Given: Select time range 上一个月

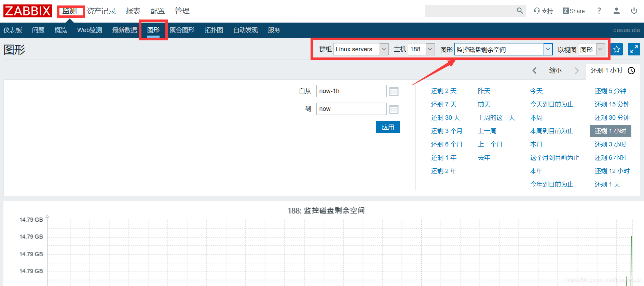Looking at the screenshot, I should 490,144.
